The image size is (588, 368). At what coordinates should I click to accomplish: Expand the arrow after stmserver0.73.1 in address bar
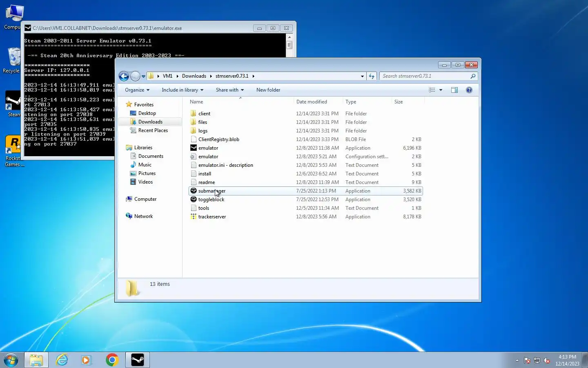(x=253, y=76)
